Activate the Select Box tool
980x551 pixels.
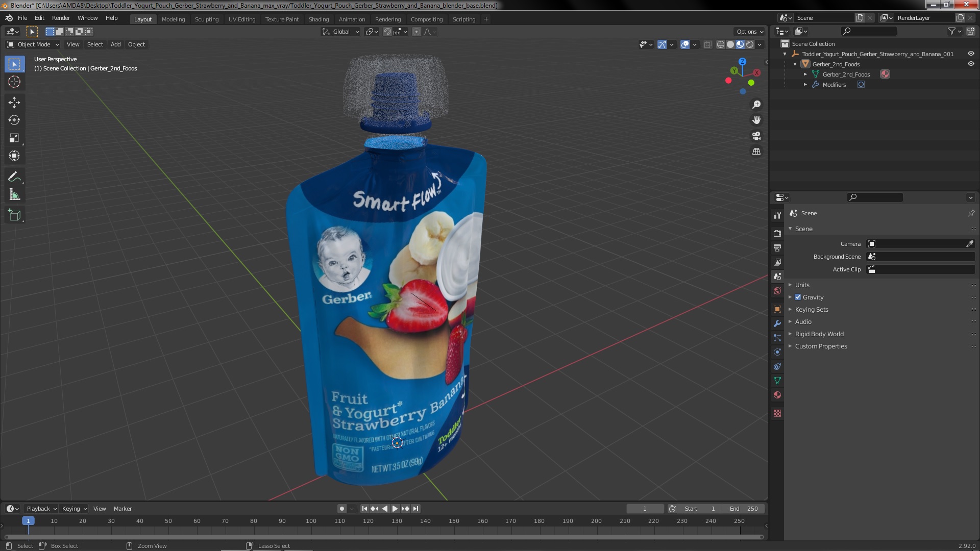point(14,64)
